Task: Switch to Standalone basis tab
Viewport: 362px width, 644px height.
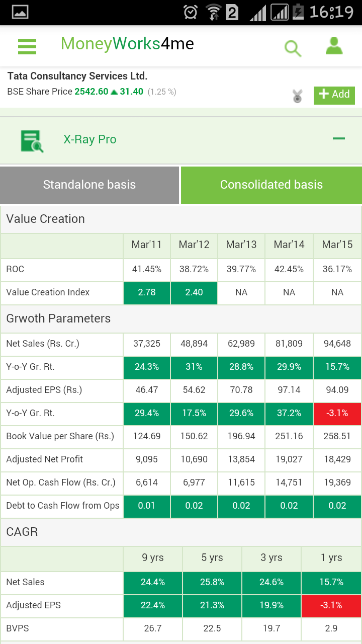Action: tap(89, 185)
